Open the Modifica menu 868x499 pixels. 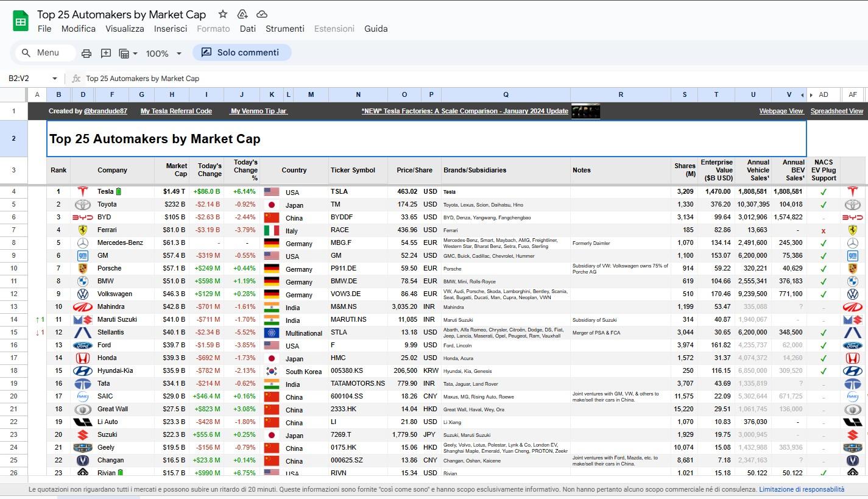pos(79,29)
